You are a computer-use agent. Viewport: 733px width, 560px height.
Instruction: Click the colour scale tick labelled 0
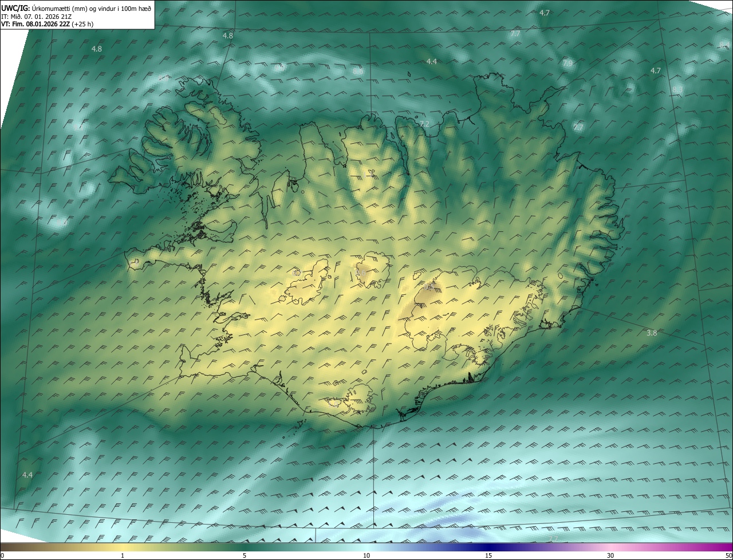click(x=2, y=555)
